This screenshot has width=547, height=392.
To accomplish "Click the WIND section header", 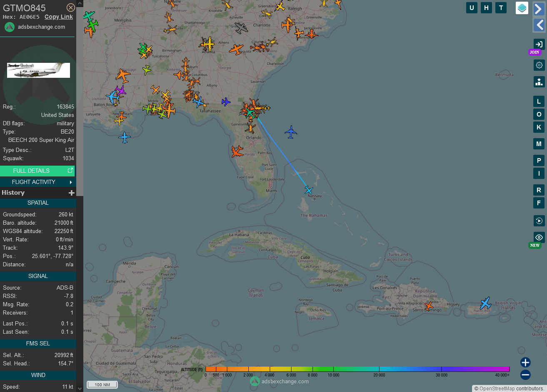I will pyautogui.click(x=38, y=375).
